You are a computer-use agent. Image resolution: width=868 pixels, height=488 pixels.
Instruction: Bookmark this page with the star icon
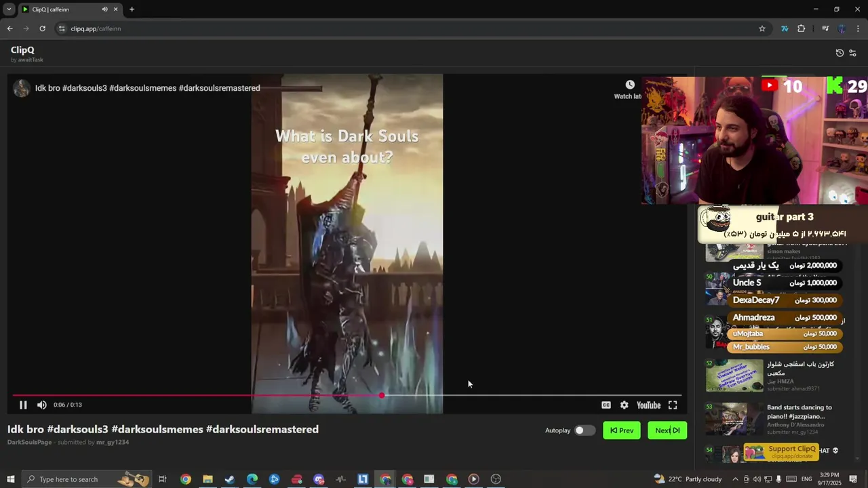(762, 28)
